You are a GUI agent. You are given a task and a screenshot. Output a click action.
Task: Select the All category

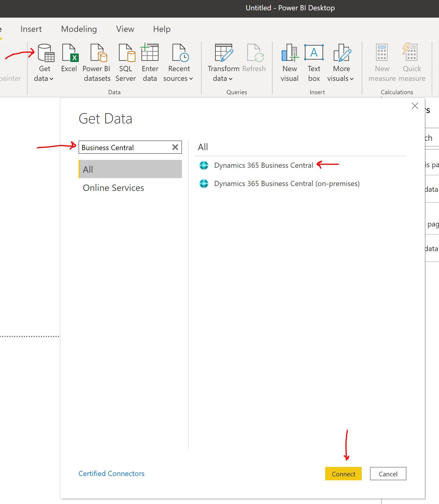click(x=130, y=169)
